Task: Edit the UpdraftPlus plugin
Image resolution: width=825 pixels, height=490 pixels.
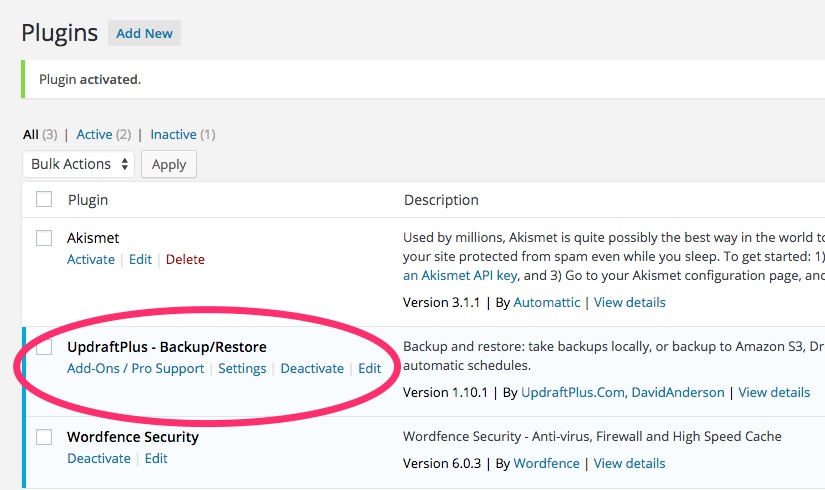Action: (369, 368)
